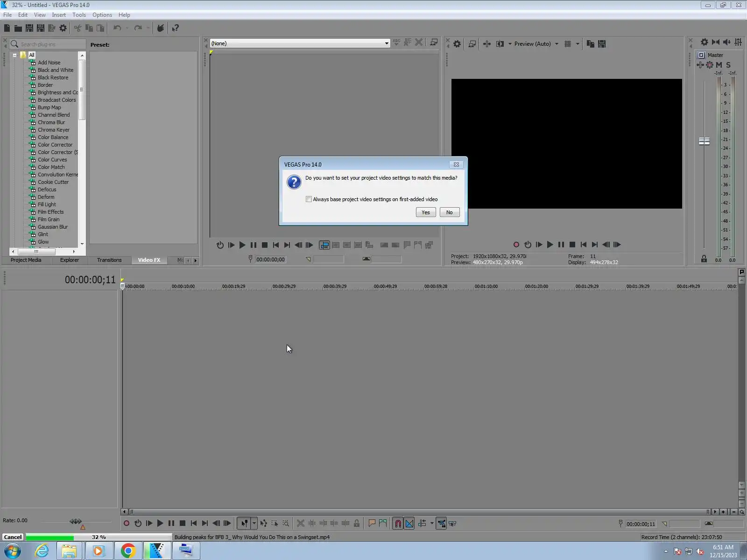Open the File menu

7,15
